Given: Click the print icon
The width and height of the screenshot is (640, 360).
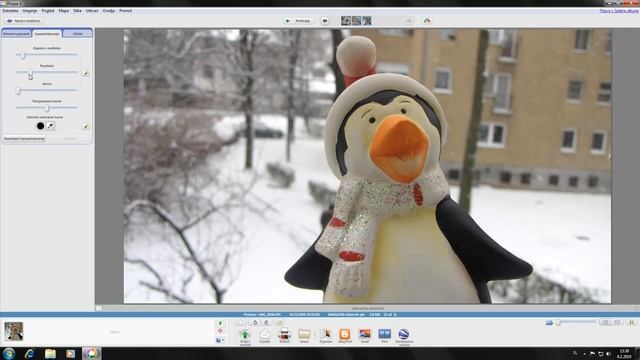Looking at the screenshot, I should [x=284, y=334].
